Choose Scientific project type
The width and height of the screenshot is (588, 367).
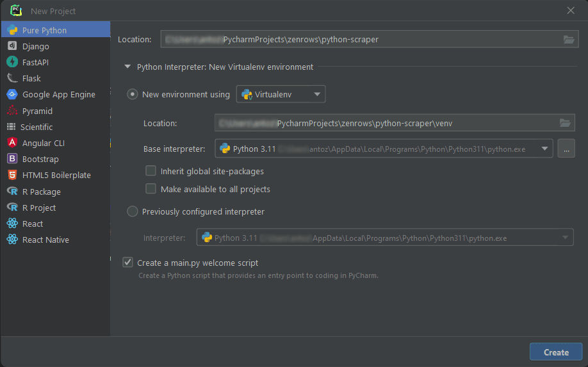coord(56,127)
